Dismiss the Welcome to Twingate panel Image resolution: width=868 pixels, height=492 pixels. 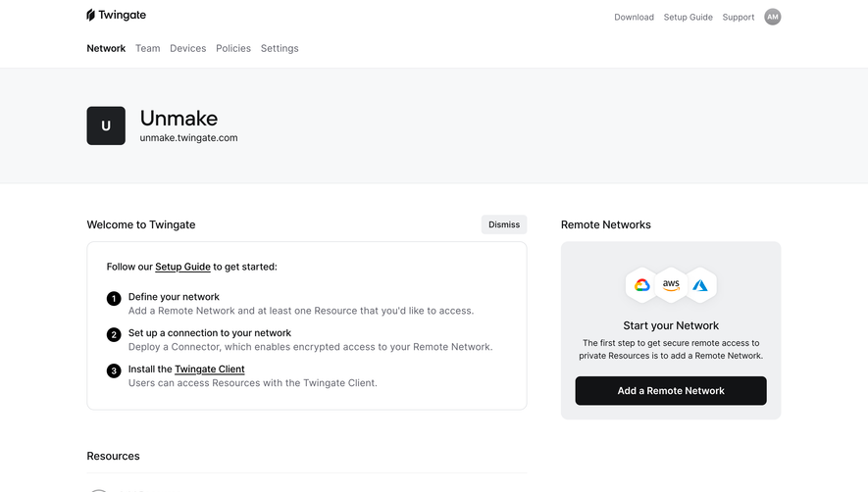[504, 224]
